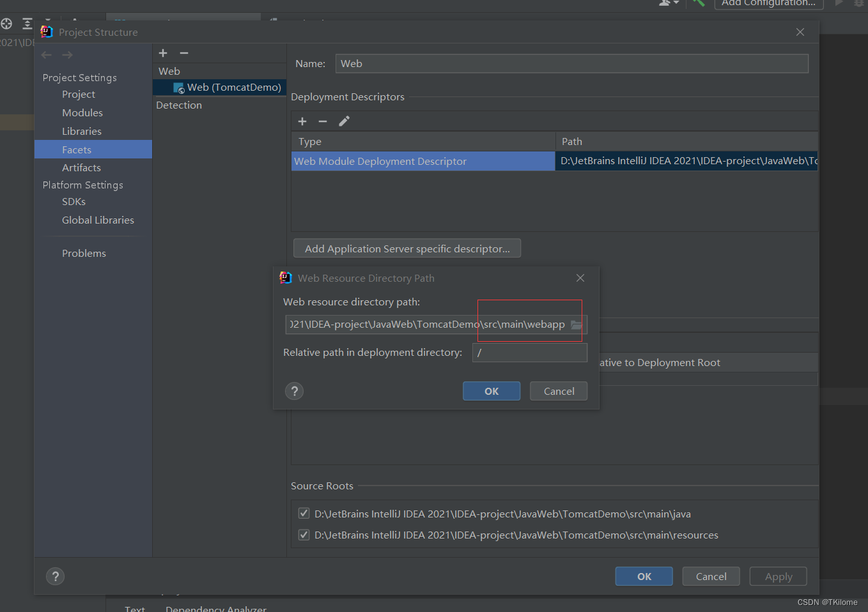Click the relative path in deployment directory field
Viewport: 868px width, 612px height.
click(529, 353)
